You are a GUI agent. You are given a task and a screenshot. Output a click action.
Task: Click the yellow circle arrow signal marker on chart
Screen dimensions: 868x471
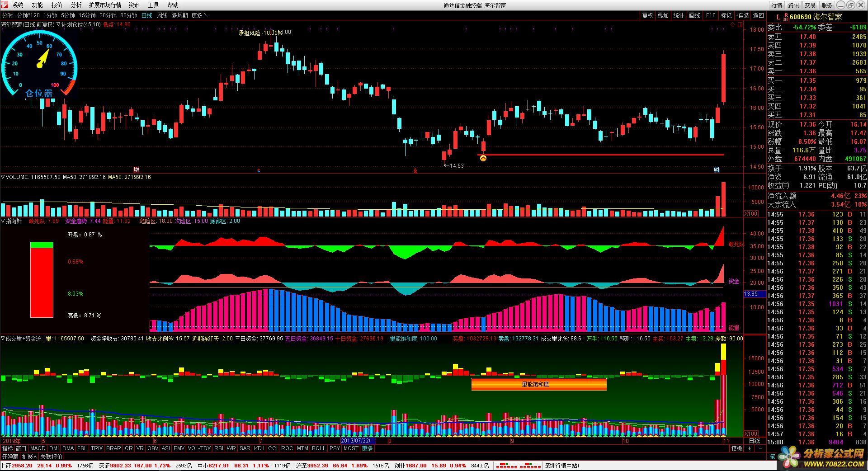coord(483,158)
